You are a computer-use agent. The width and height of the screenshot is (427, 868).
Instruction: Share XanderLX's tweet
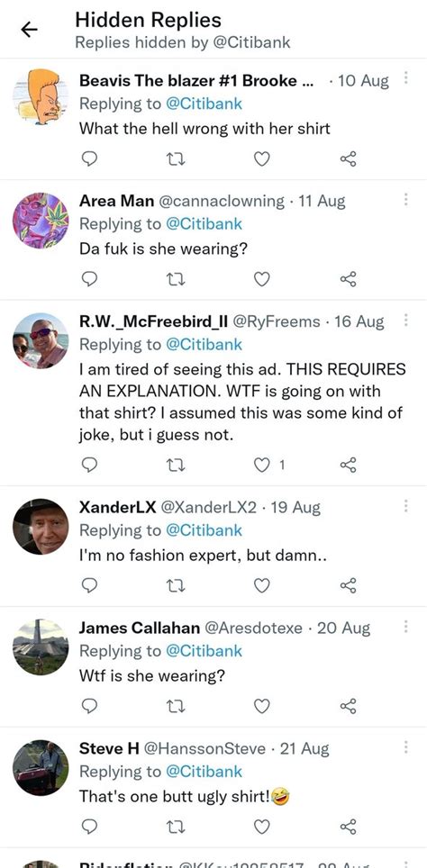(x=349, y=585)
